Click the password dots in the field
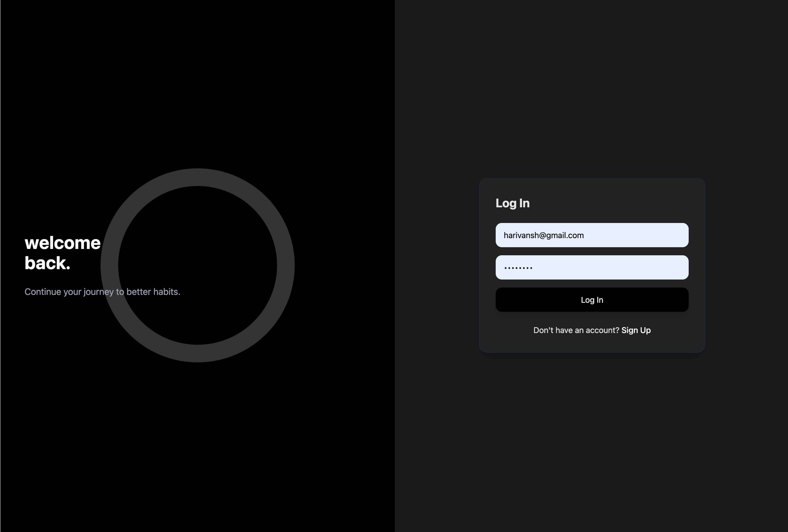This screenshot has width=788, height=532. 518,268
